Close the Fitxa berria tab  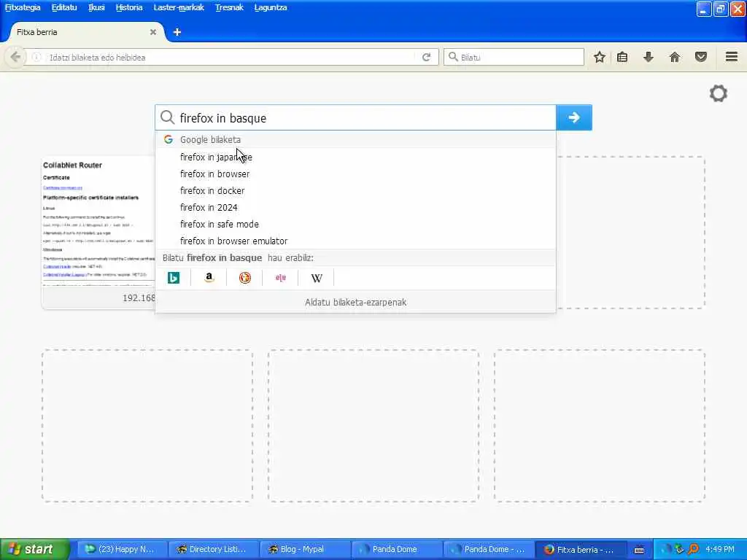click(153, 32)
